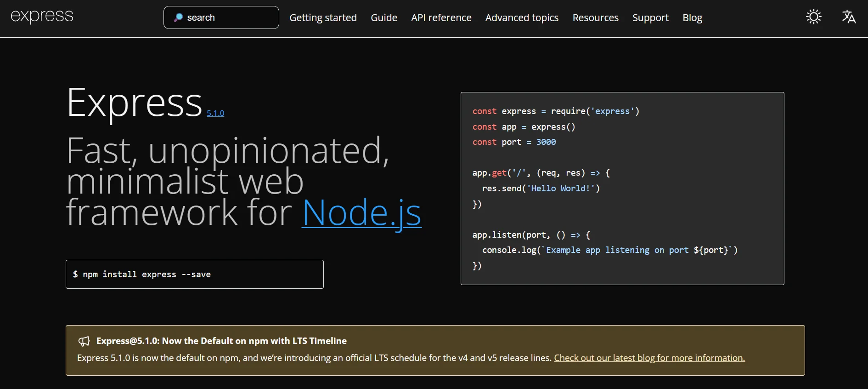Click the express logo in the header
This screenshot has width=868, height=389.
(42, 16)
